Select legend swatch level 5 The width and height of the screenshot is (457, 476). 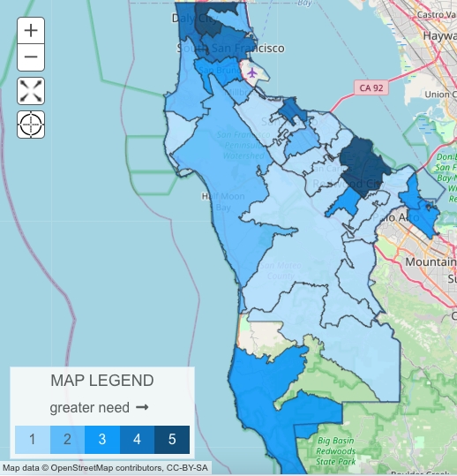pyautogui.click(x=172, y=440)
